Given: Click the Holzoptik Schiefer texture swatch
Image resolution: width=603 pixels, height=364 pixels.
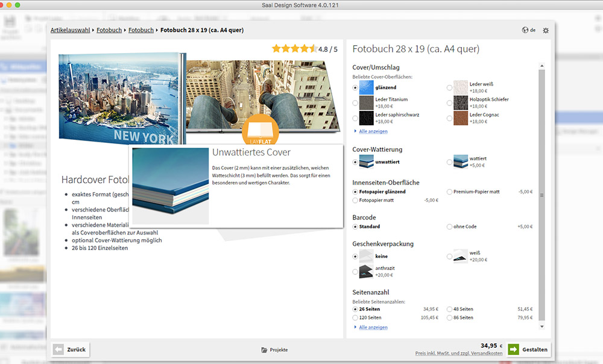Looking at the screenshot, I should [460, 103].
